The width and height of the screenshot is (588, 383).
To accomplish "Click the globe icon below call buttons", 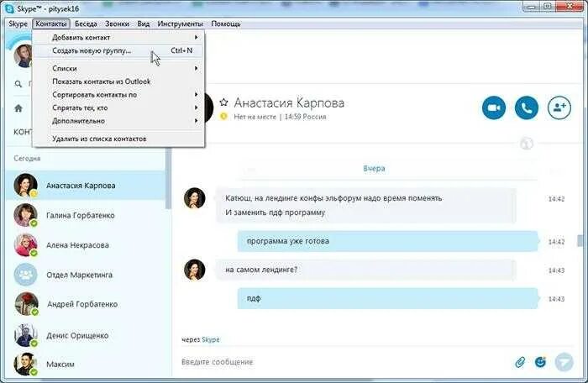I will click(x=527, y=144).
